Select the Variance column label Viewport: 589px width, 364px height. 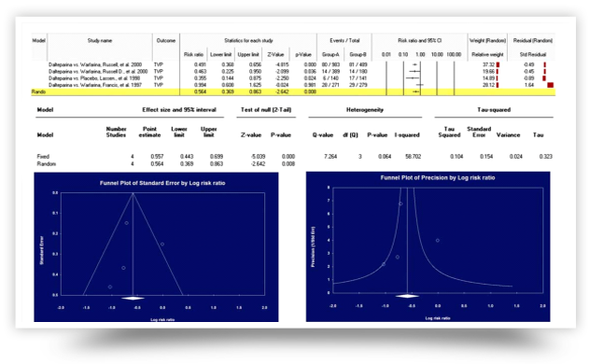[x=508, y=134]
